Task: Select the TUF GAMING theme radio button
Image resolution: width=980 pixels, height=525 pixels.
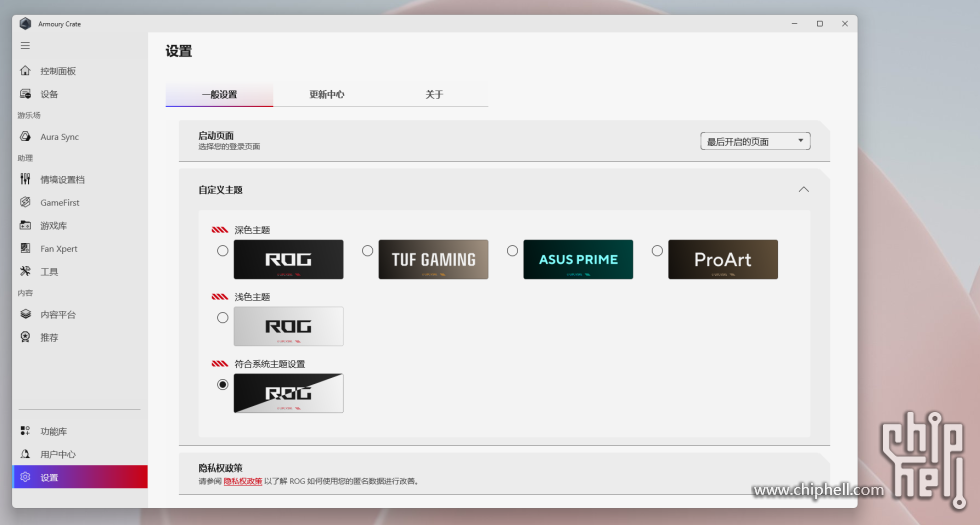Action: pos(368,251)
